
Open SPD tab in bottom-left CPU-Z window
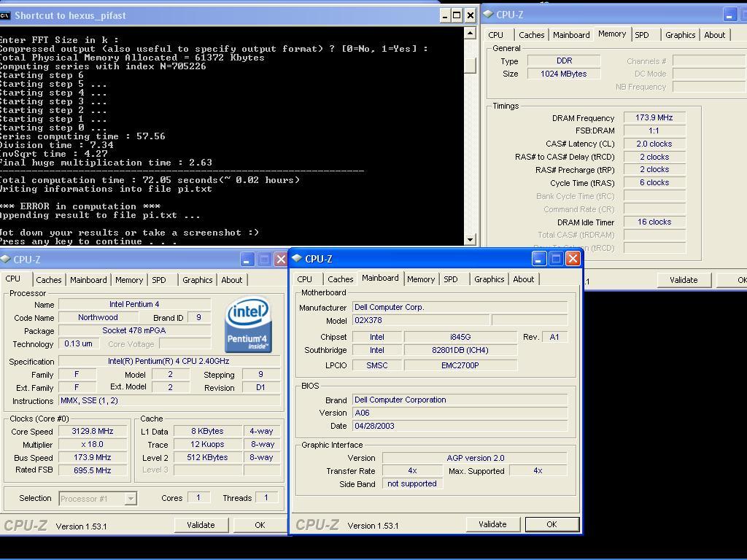159,280
